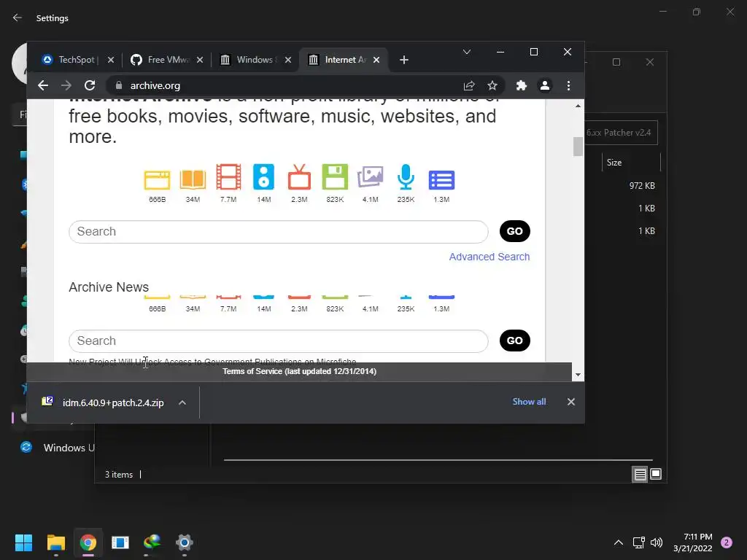Open Chrome three-dot menu
The height and width of the screenshot is (560, 747).
(568, 86)
